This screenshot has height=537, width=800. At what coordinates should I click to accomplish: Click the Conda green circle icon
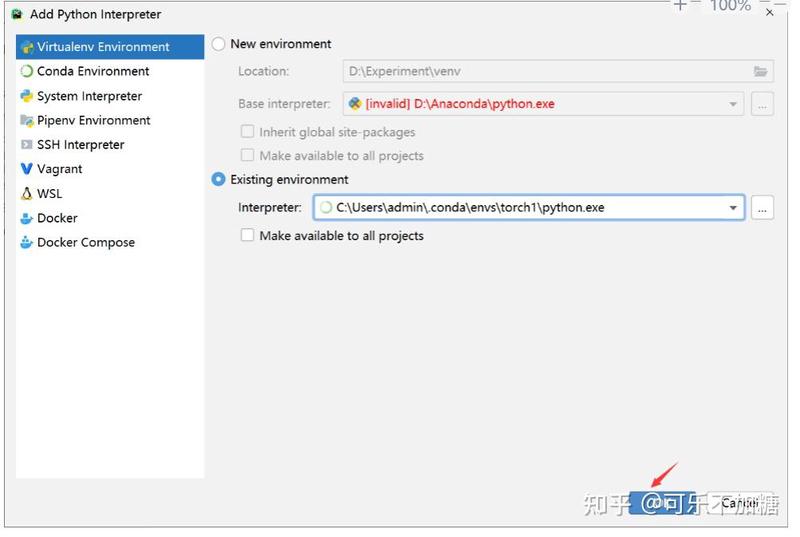(27, 71)
